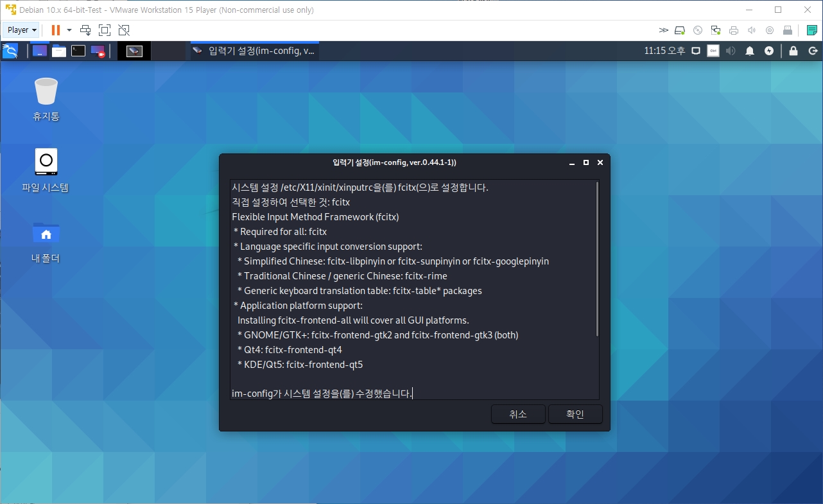Click the hard disk device icon
Viewport: 823px width, 504px height.
(x=680, y=30)
